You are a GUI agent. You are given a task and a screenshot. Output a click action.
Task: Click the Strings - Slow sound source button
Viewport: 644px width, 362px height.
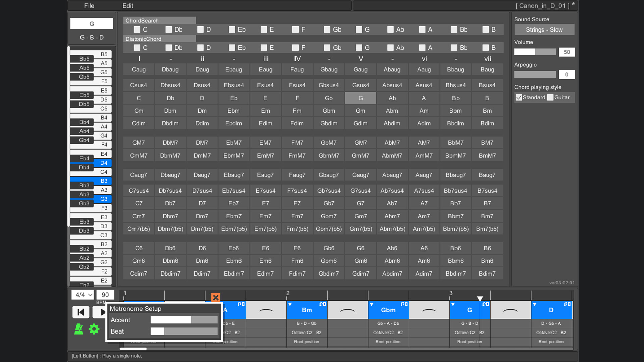(x=544, y=29)
